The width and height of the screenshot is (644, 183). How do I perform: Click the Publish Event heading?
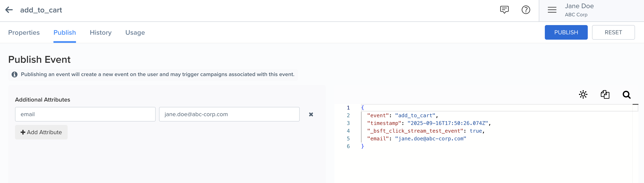pyautogui.click(x=39, y=59)
